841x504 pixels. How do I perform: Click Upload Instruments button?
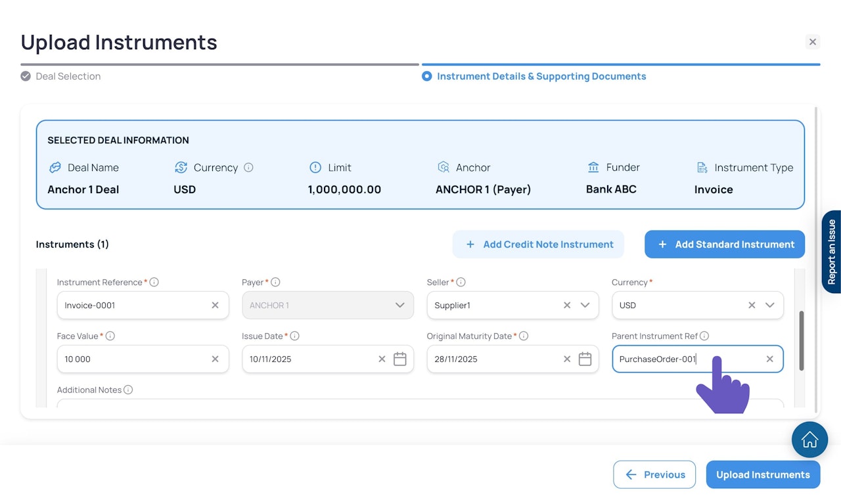point(763,474)
